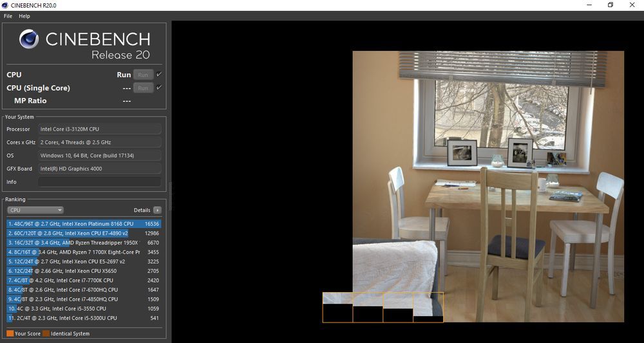Click the score 16536 in the ranking list

pyautogui.click(x=152, y=224)
